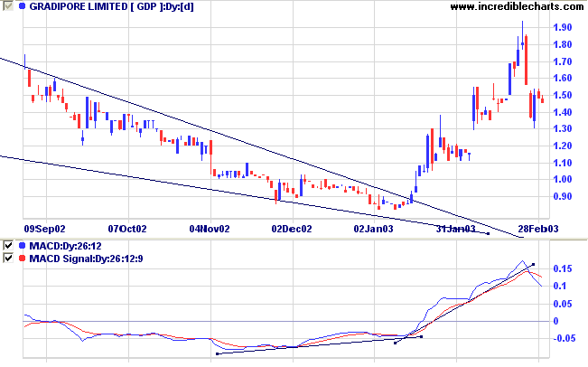
Task: Click the 1.10 price axis label
Action: 563,163
